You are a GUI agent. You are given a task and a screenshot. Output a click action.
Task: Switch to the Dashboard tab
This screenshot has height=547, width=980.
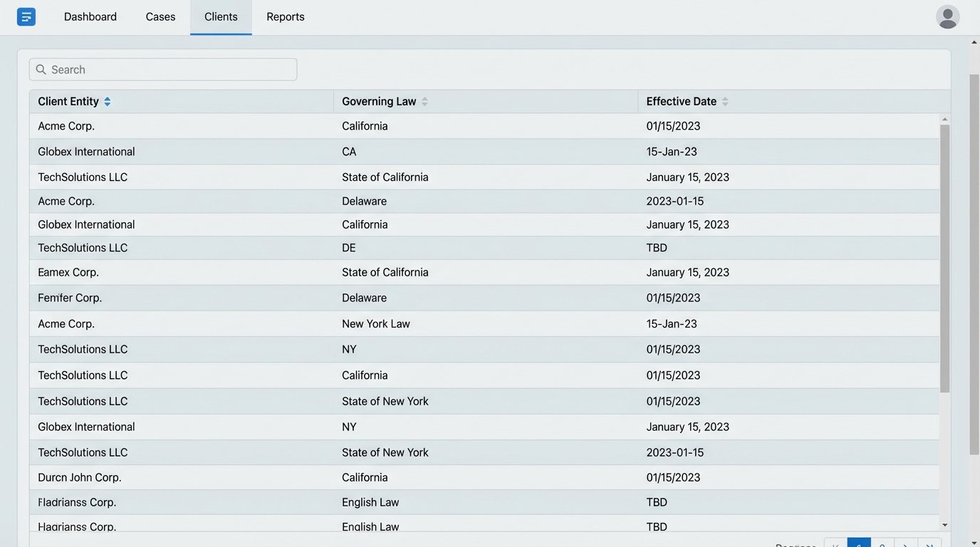(x=90, y=16)
